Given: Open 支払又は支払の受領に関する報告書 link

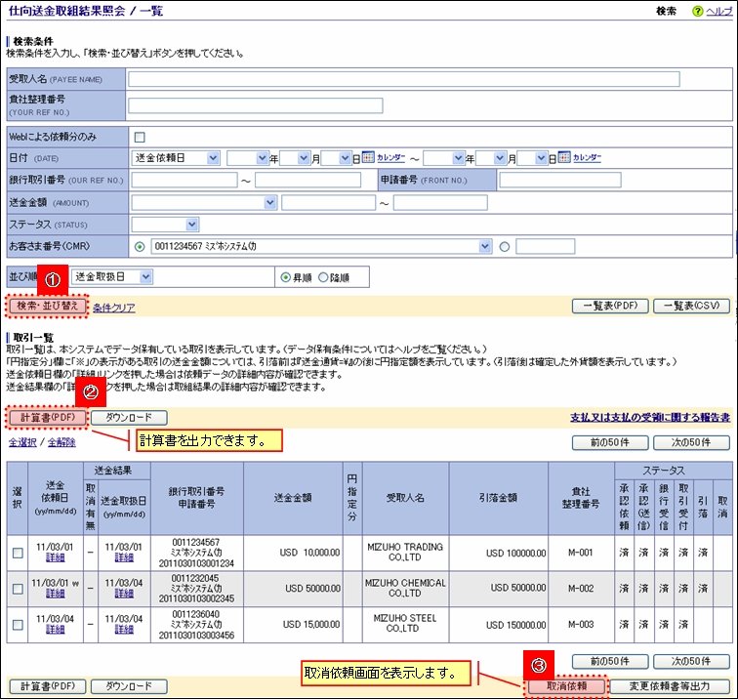Looking at the screenshot, I should pos(650,418).
